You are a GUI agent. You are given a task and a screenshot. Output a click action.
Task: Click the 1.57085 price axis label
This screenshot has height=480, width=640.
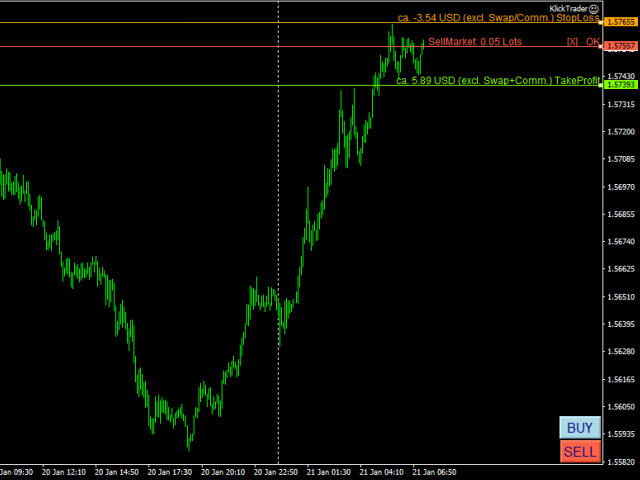(x=621, y=159)
